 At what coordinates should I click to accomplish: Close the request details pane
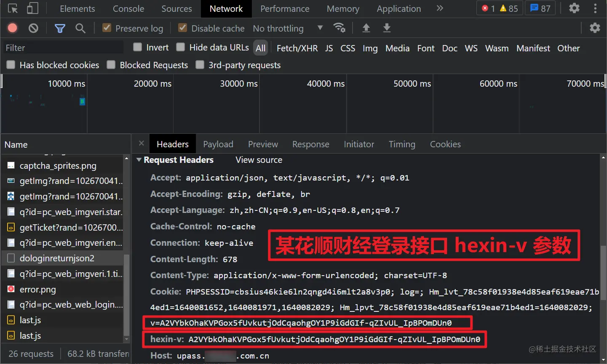[142, 143]
